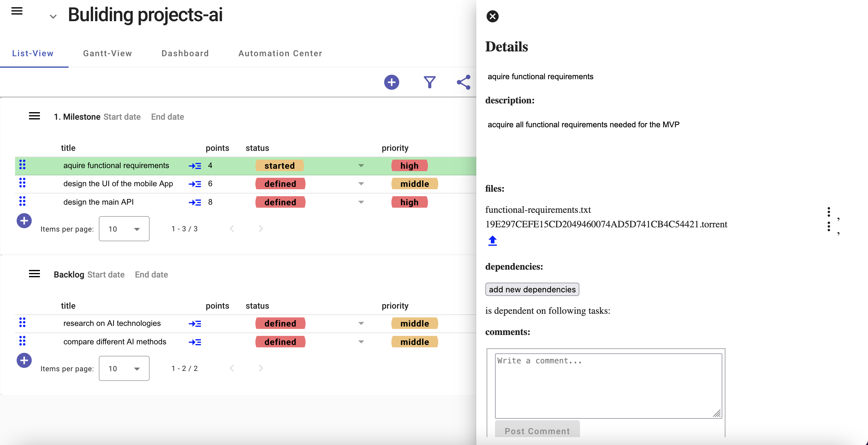
Task: Open the filter funnel icon
Action: 429,82
